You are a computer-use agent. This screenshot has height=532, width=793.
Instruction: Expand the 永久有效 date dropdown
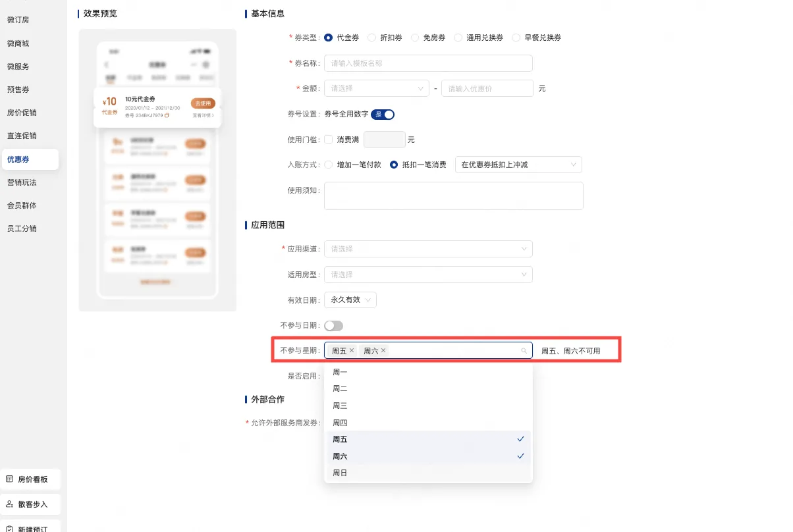coord(350,299)
